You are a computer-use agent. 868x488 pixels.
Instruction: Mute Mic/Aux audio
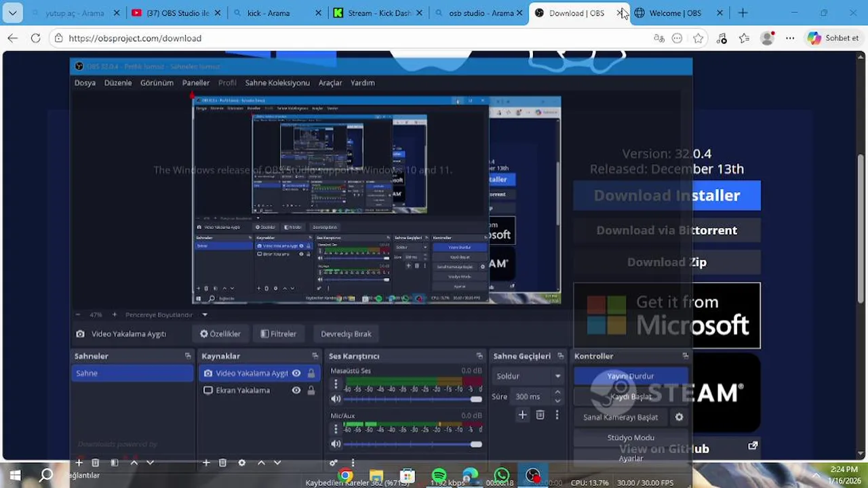[336, 444]
